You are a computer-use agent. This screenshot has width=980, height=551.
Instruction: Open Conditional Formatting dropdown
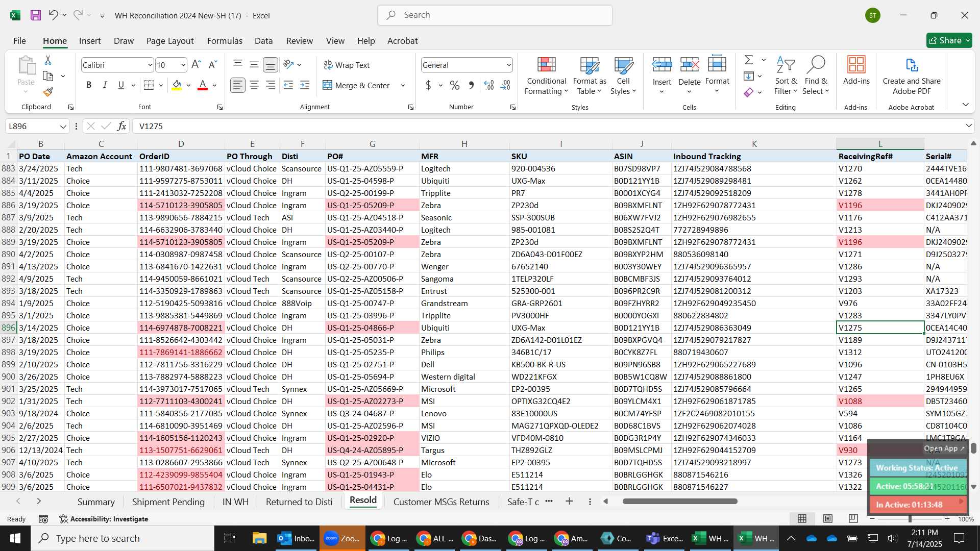546,76
